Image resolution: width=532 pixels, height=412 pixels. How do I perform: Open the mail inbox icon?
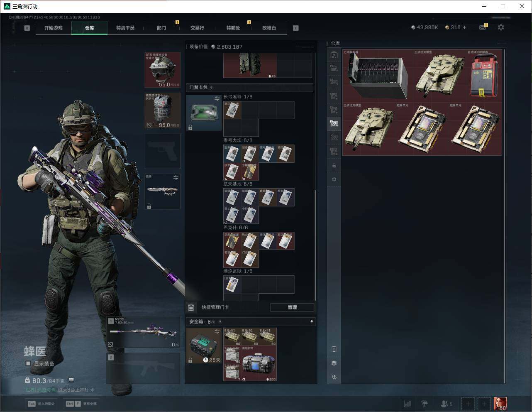tap(483, 27)
